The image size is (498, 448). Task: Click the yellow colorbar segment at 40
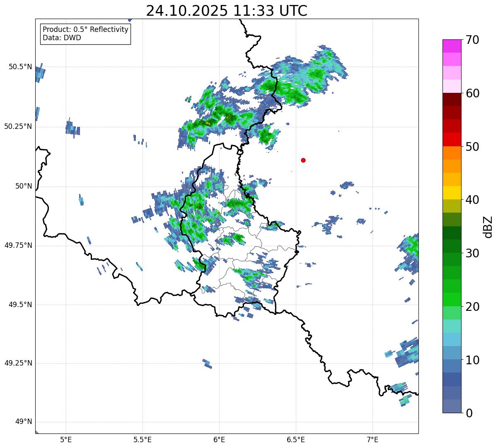[452, 193]
